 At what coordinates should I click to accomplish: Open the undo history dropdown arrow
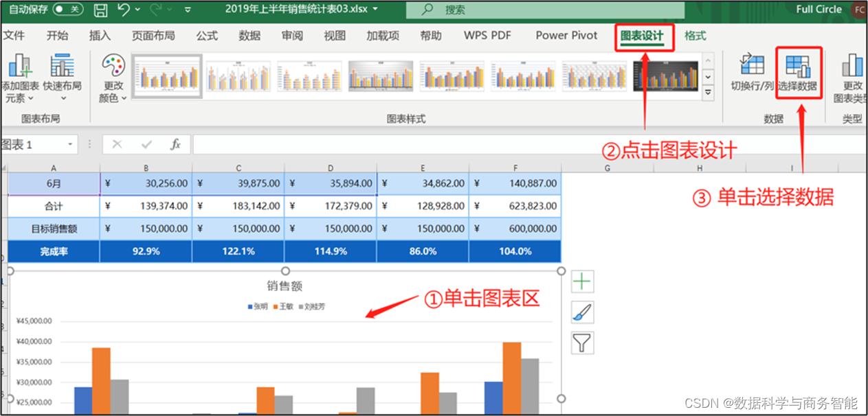(x=137, y=10)
